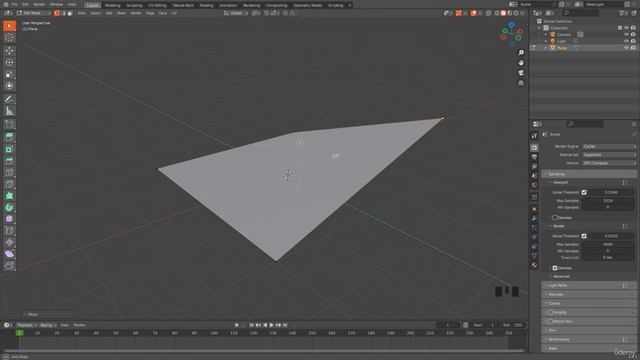
Task: Select the Bevel tool
Action: [9, 161]
